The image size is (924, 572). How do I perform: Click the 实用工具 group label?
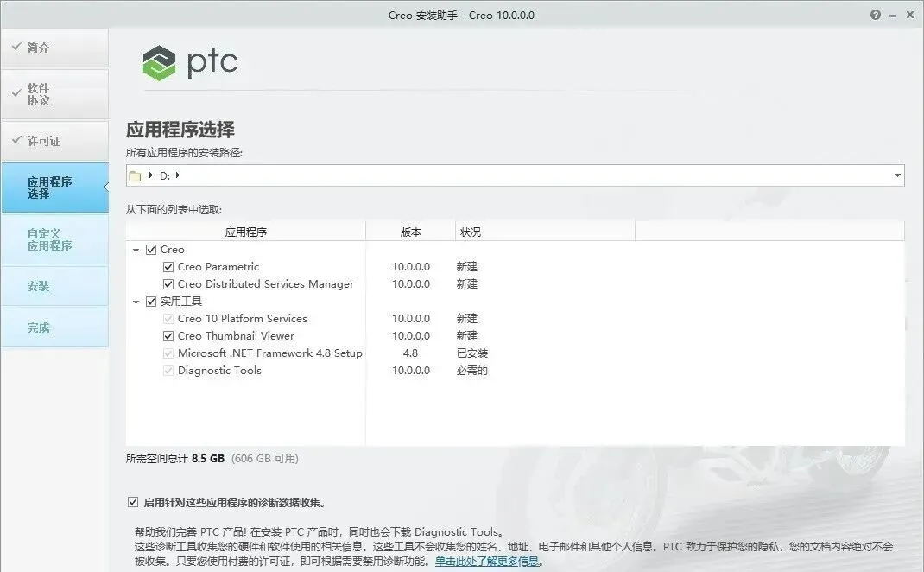180,302
